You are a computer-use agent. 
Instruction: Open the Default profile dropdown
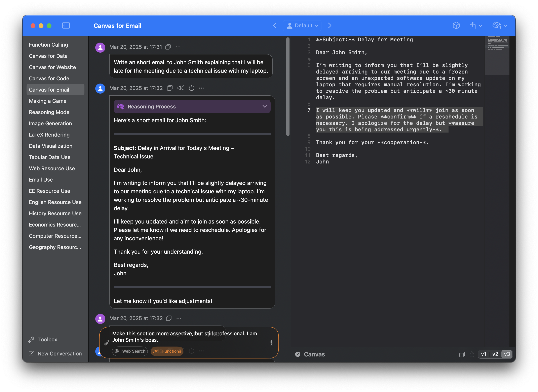click(x=302, y=26)
